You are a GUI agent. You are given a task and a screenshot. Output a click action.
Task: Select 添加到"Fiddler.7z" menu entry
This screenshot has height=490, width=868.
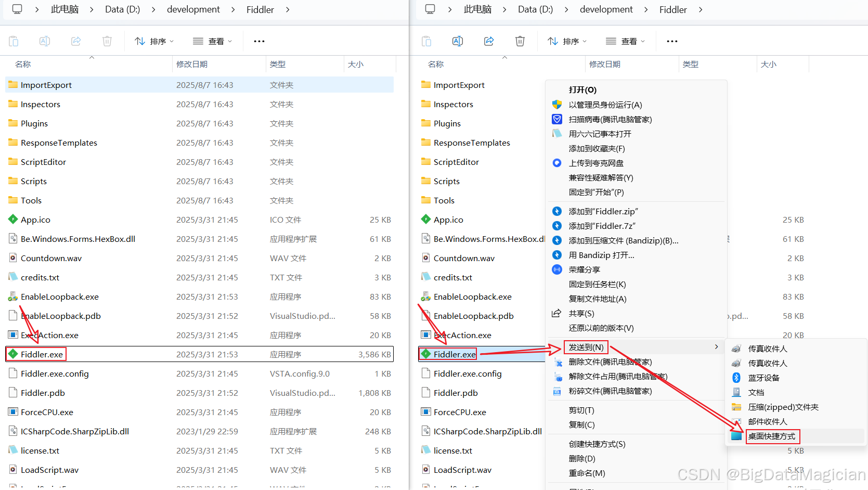(x=602, y=226)
